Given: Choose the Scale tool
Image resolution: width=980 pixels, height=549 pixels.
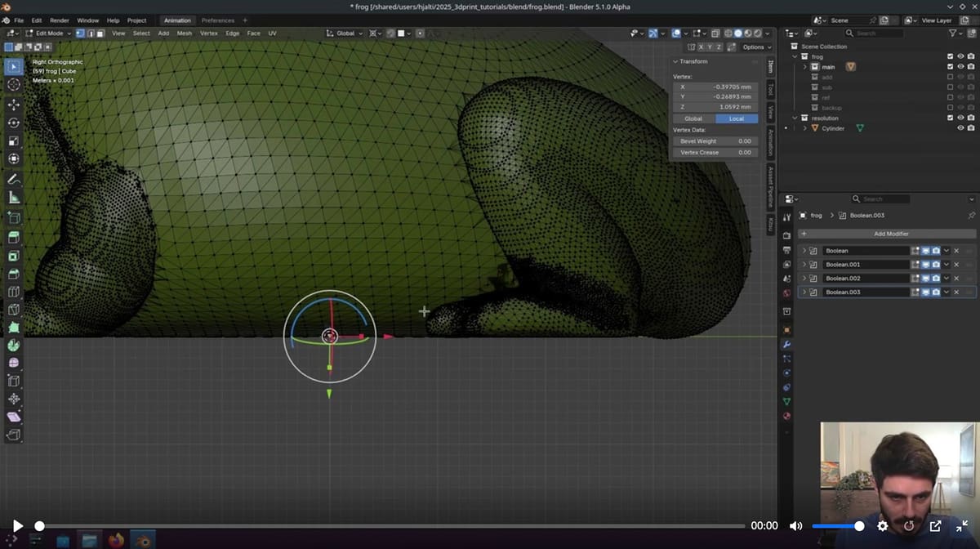Looking at the screenshot, I should click(14, 141).
